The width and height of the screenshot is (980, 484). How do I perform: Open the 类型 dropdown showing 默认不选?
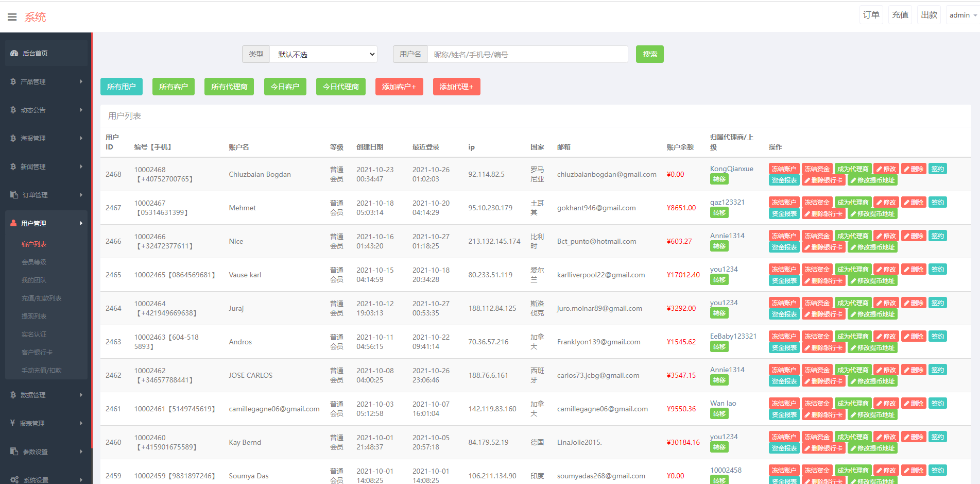323,54
